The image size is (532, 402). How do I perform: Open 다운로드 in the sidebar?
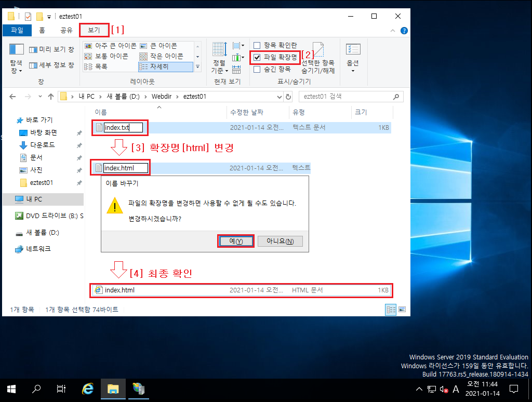tap(42, 145)
